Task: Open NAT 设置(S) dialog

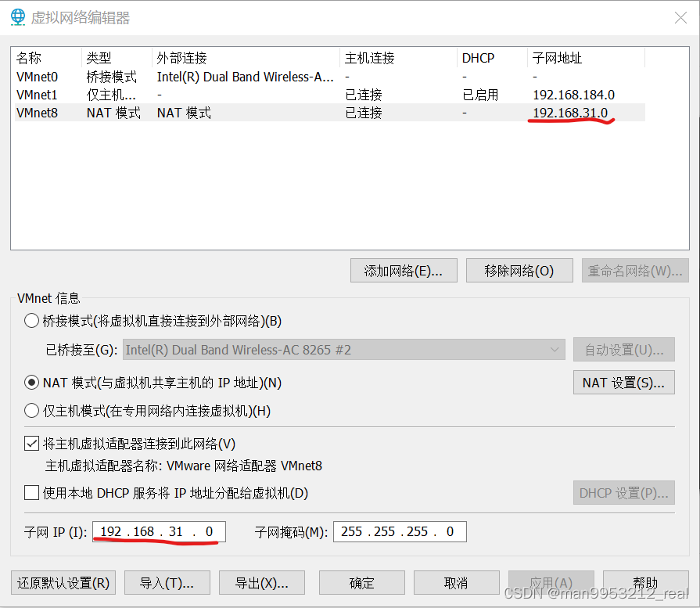Action: coord(623,383)
